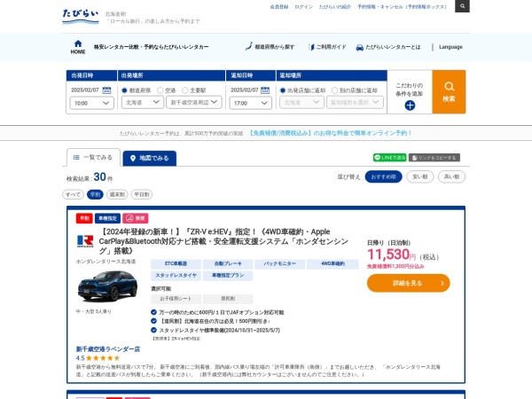532x399 pixels.
Task: Open ご利用ガイド link
Action: point(327,47)
